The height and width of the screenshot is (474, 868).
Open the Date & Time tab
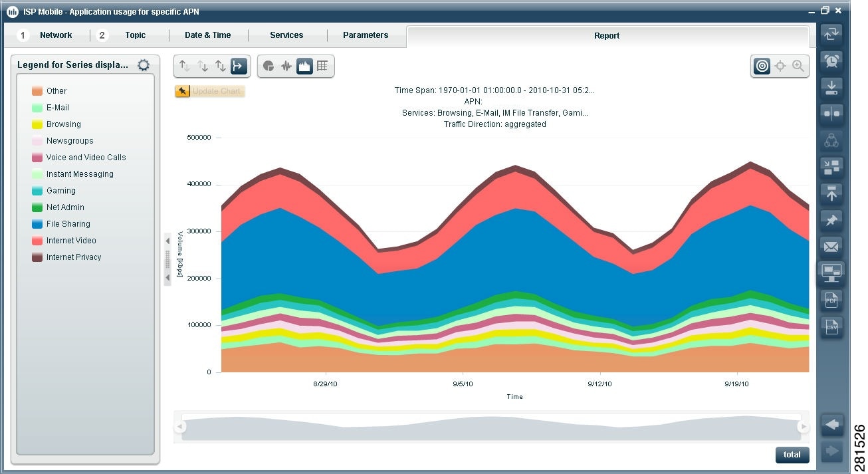(207, 35)
